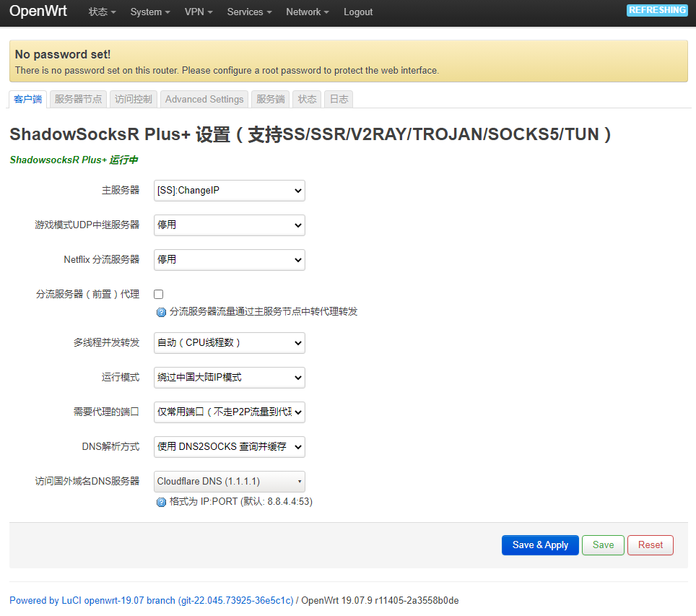The height and width of the screenshot is (616, 696).
Task: Open the Powered by LuCI openwrt-19.07 link
Action: coord(152,600)
